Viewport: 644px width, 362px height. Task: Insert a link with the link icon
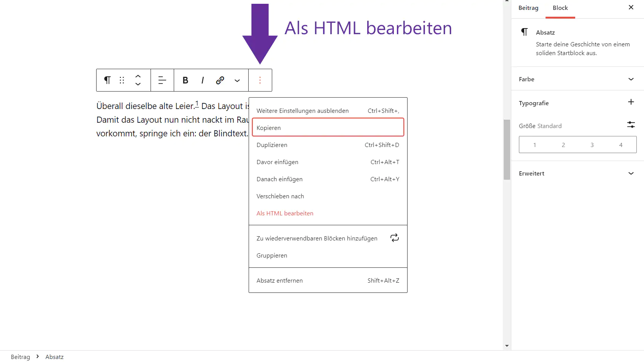pos(220,80)
